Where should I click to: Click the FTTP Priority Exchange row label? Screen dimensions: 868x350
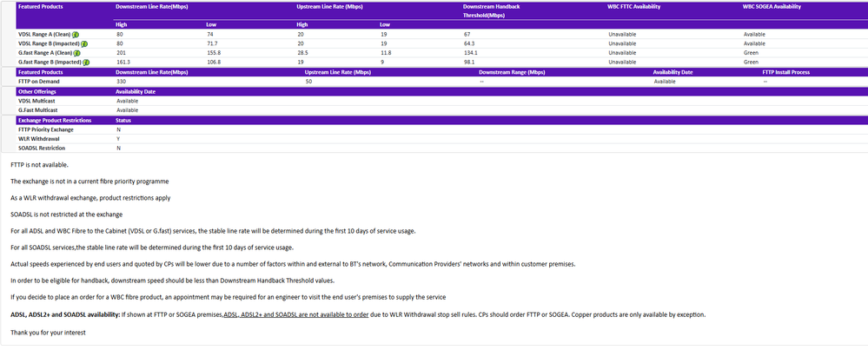coord(46,129)
